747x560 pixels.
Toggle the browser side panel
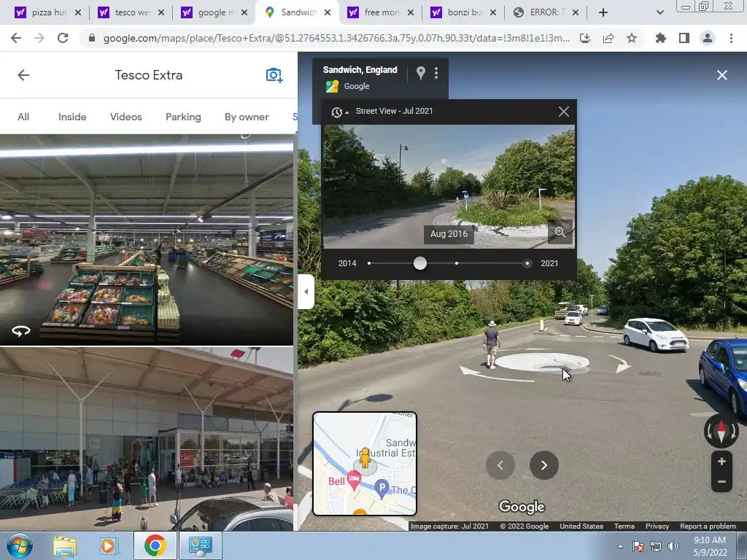tap(684, 38)
